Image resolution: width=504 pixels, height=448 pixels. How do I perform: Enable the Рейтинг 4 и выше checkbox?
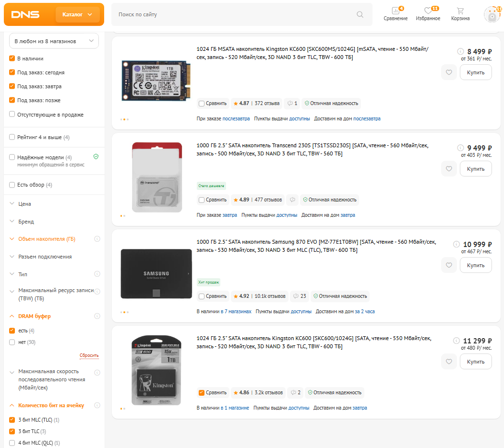click(12, 137)
